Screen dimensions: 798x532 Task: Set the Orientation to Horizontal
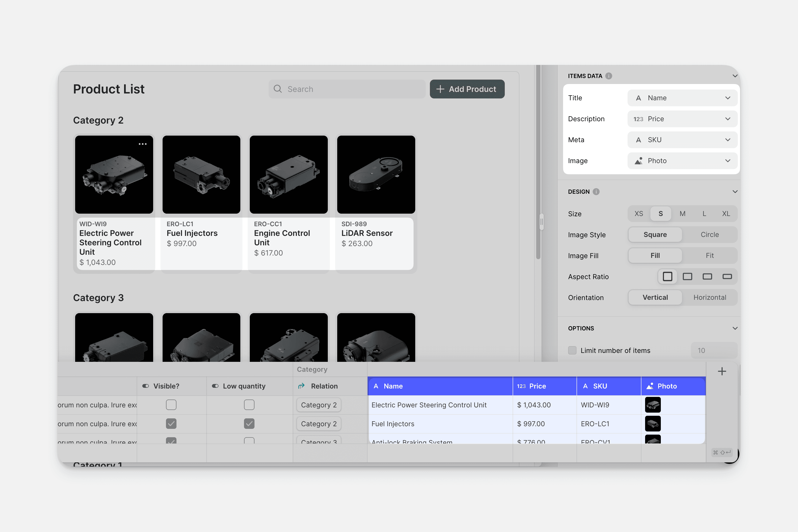710,297
